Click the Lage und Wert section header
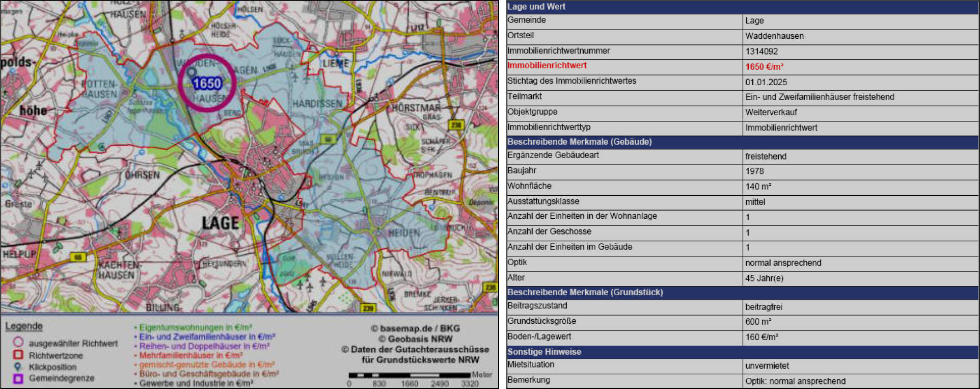980x389 pixels. pyautogui.click(x=536, y=7)
